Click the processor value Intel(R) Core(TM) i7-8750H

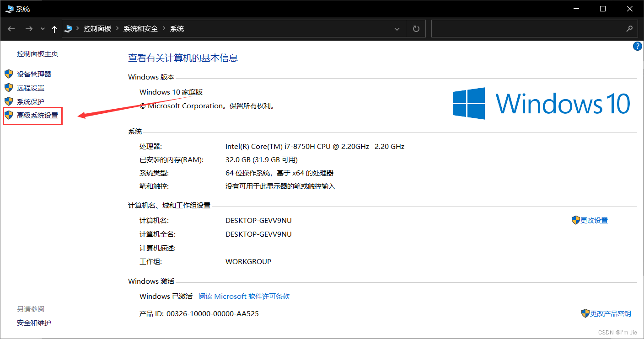(315, 147)
